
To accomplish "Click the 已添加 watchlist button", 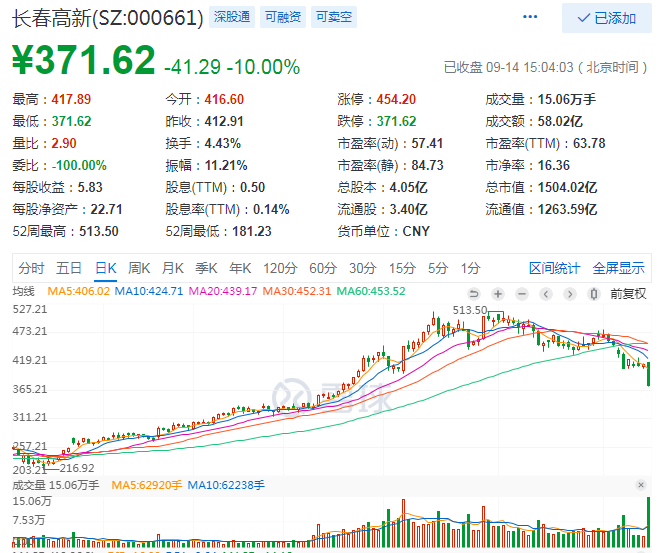I will [607, 18].
